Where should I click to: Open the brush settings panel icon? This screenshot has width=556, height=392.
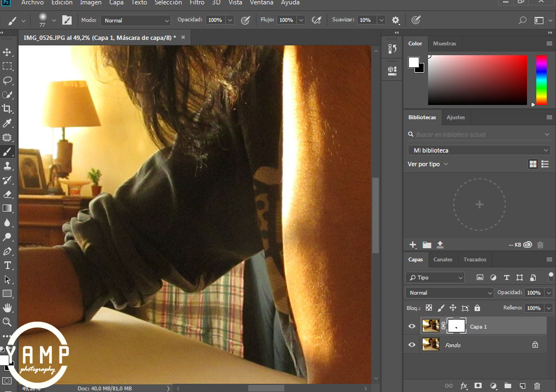tap(67, 20)
